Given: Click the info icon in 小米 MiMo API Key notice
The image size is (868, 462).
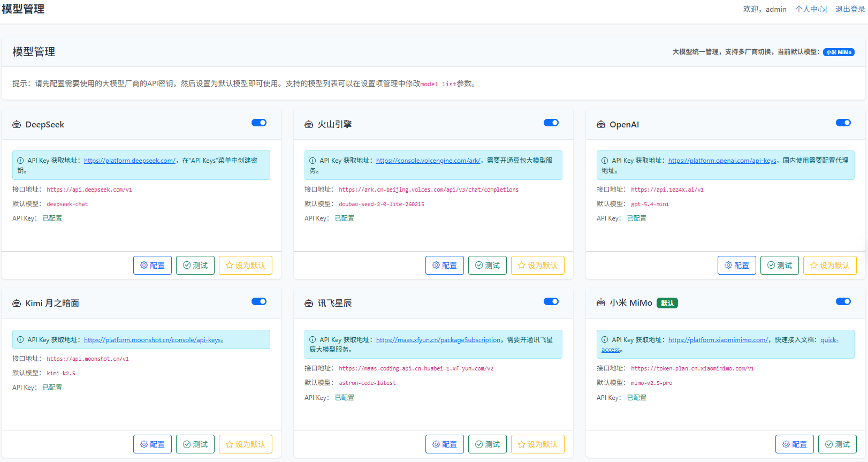Looking at the screenshot, I should tap(605, 339).
